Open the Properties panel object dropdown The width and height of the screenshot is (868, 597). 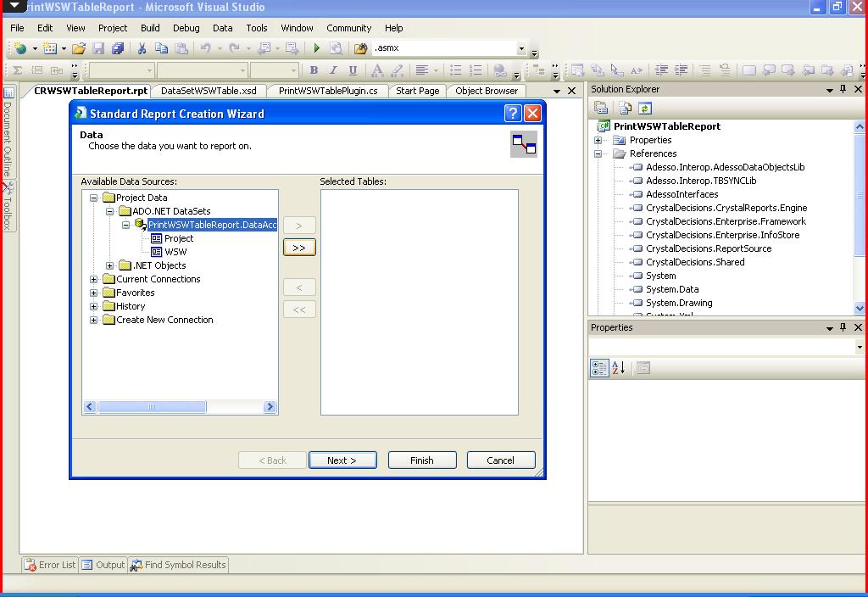(x=860, y=347)
